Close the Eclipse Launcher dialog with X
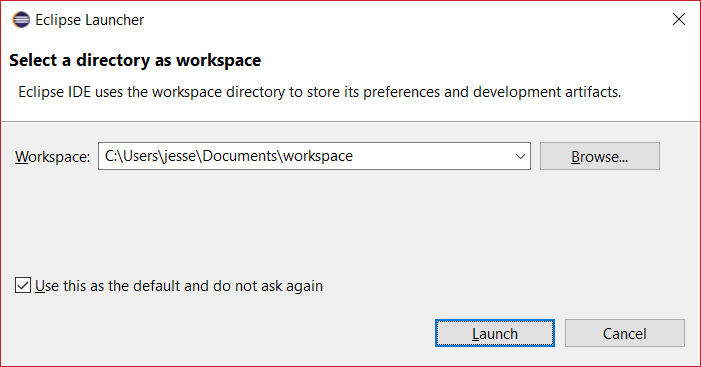This screenshot has width=701, height=367. pyautogui.click(x=679, y=19)
